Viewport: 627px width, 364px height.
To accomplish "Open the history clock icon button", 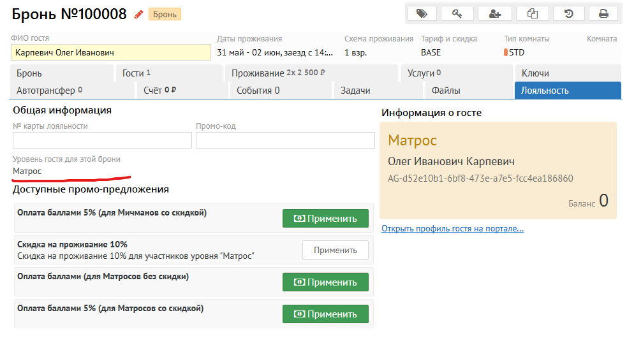I will 568,13.
